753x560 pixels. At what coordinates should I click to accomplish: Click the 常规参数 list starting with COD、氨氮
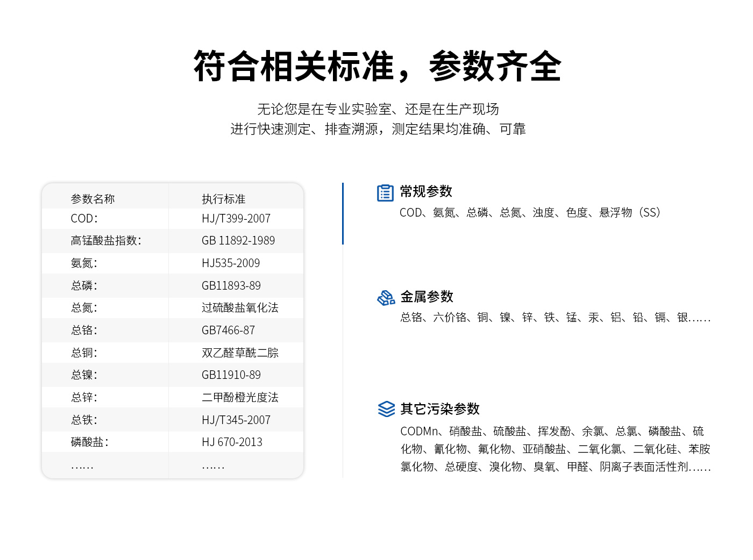pos(530,213)
